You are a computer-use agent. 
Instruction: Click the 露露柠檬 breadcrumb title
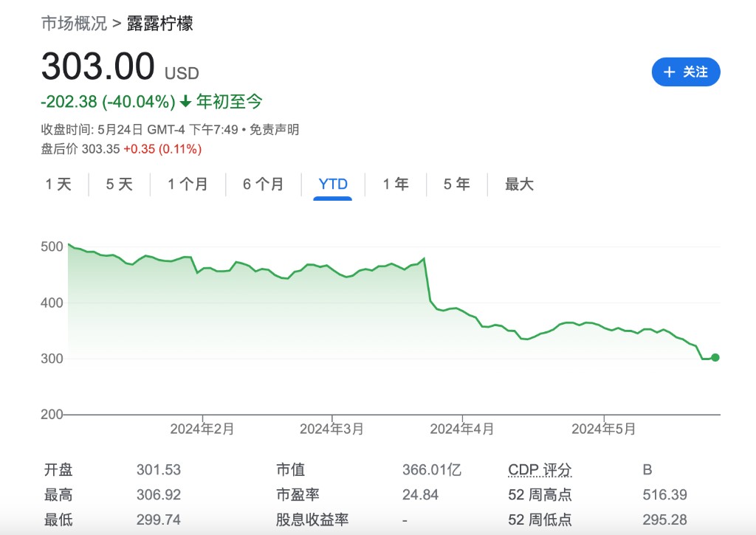coord(165,24)
